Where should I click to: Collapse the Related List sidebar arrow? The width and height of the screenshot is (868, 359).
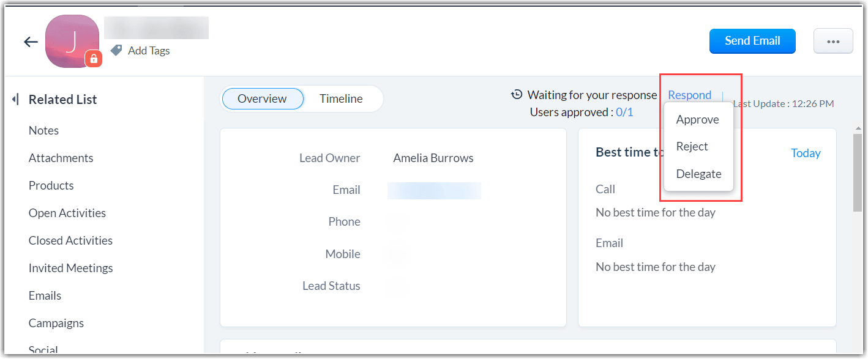(x=15, y=99)
